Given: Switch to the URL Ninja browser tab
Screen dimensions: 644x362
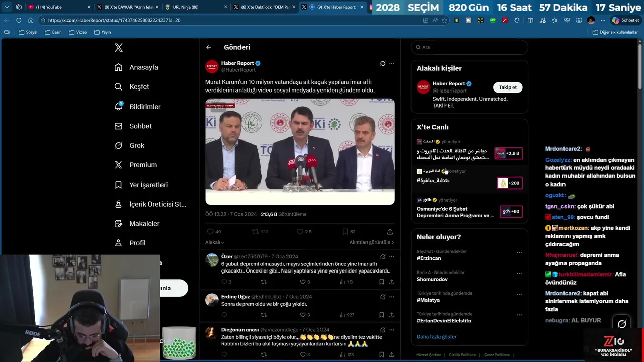Looking at the screenshot, I should (196, 7).
